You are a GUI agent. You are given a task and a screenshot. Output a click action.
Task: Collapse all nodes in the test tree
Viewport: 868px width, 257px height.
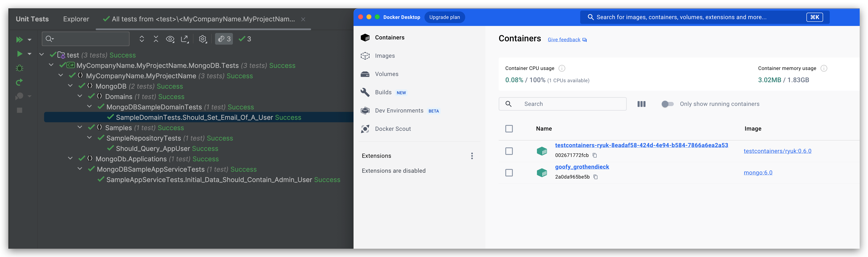pyautogui.click(x=156, y=39)
